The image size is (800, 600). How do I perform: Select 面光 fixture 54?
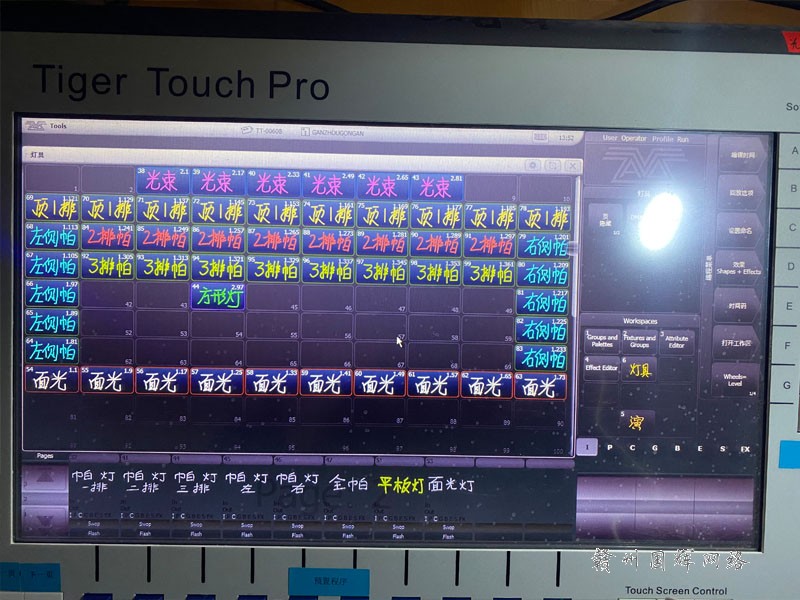(x=52, y=380)
